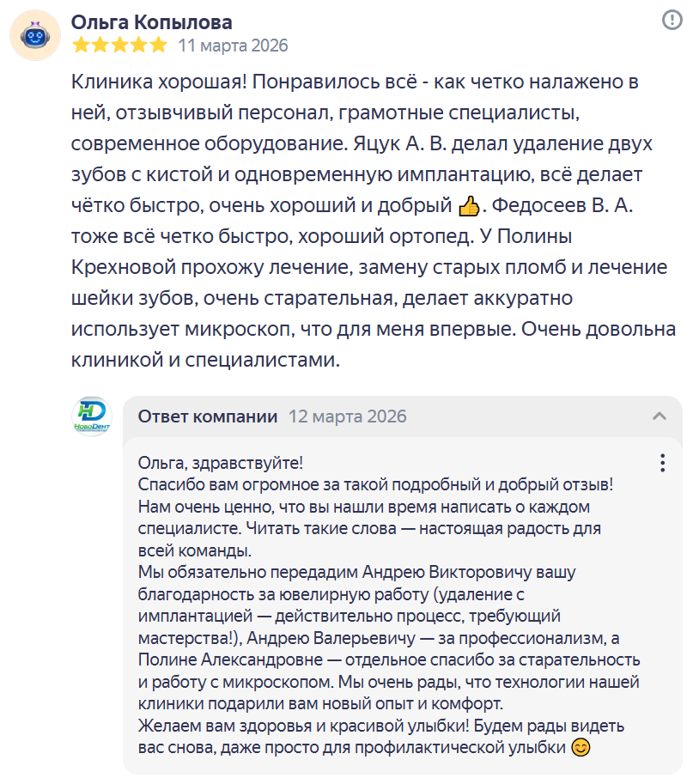Click the greeting line Ольга, здравствуйте!
This screenshot has width=693, height=784.
[221, 463]
